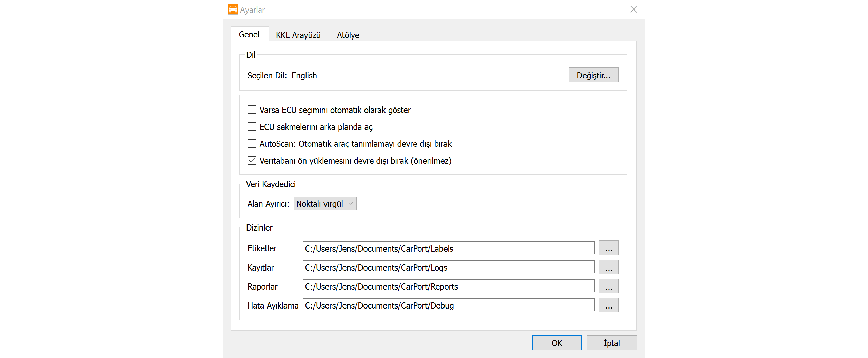Browse for the Hata Ayıklama directory
This screenshot has height=358, width=868.
(609, 305)
